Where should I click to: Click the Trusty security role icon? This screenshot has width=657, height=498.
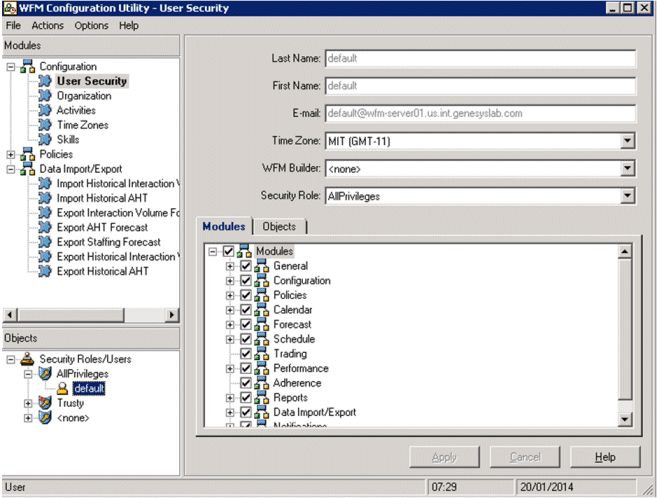[x=44, y=403]
